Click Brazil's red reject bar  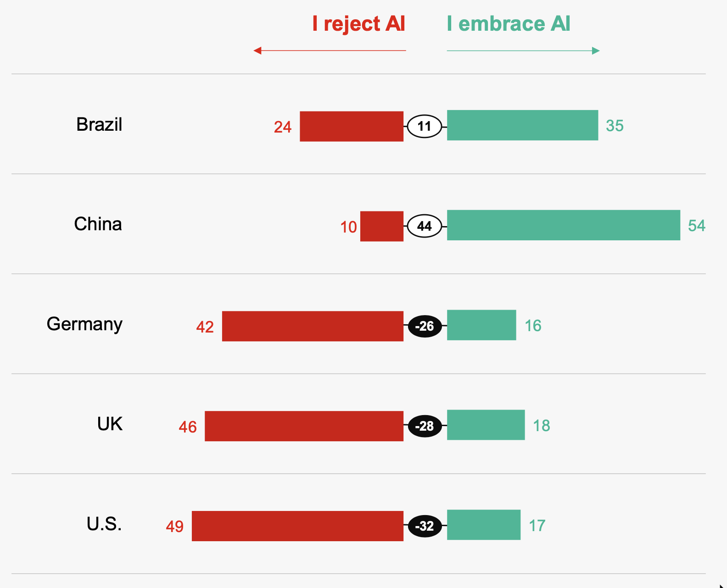tap(352, 126)
